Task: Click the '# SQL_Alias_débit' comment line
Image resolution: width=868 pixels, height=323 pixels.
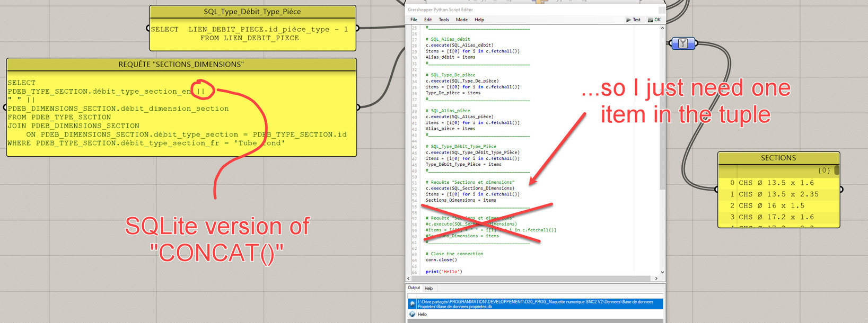Action: (448, 39)
